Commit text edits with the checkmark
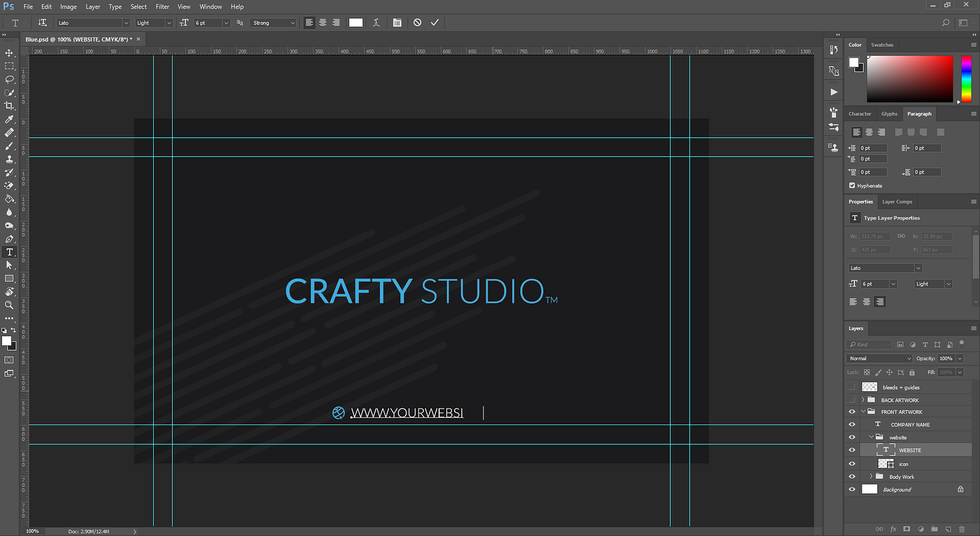 pos(435,23)
